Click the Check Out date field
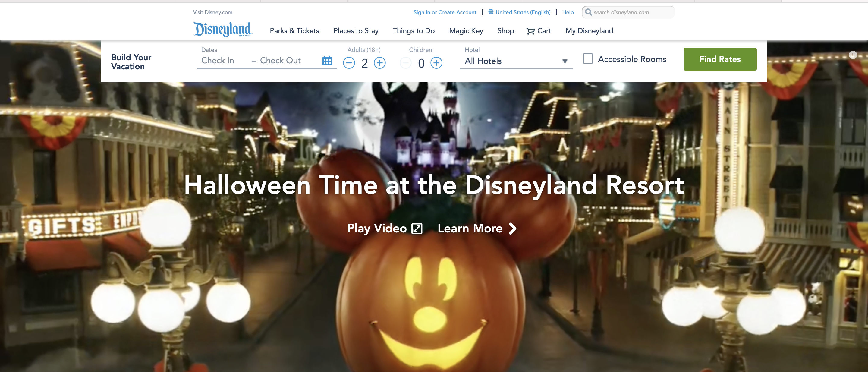 [x=280, y=61]
